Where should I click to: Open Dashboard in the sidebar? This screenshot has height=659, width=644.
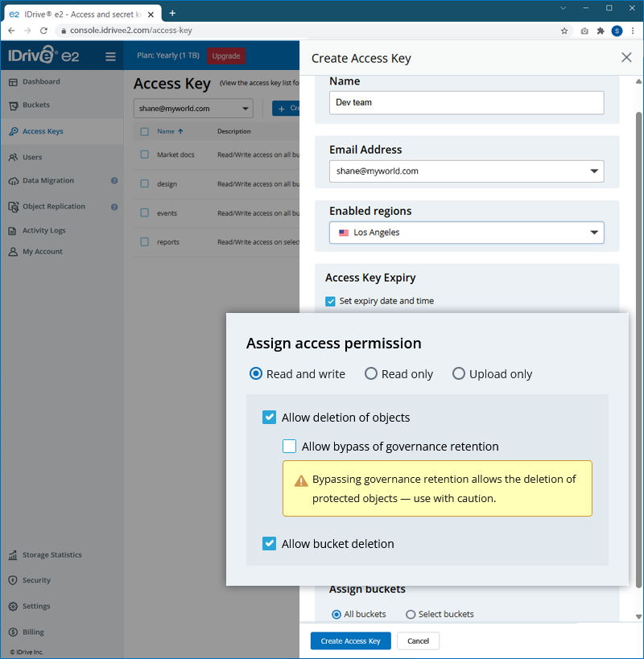click(41, 82)
